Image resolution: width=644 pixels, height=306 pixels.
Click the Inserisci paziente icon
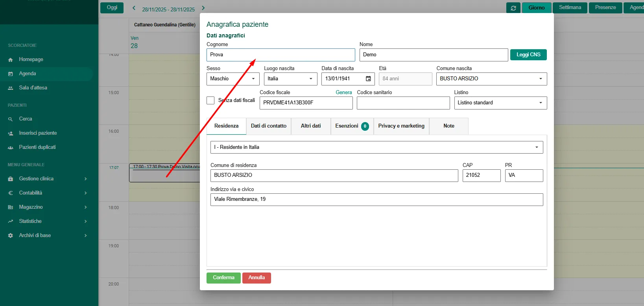click(x=11, y=133)
